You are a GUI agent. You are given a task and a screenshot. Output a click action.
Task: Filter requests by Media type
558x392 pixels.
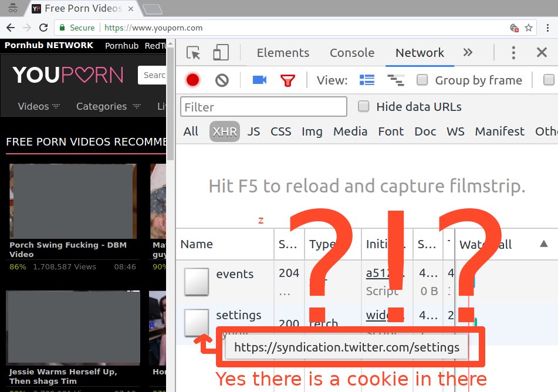[x=350, y=131]
